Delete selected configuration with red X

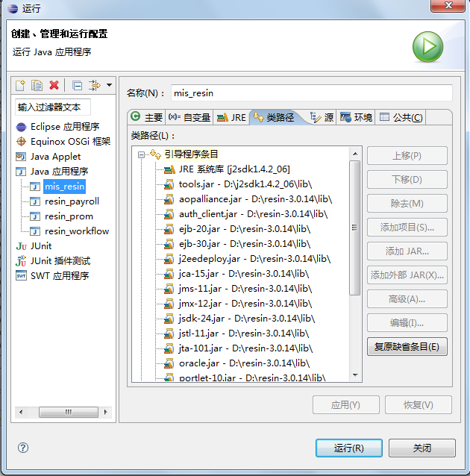coord(54,85)
